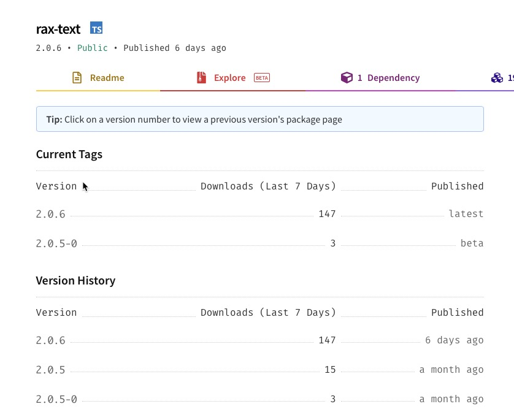
Task: Open the Readme tab
Action: click(98, 78)
